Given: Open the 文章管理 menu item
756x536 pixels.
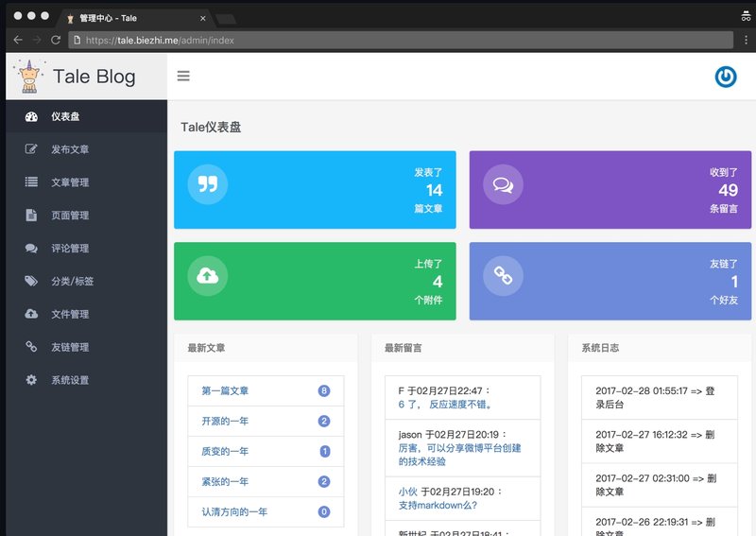Looking at the screenshot, I should tap(87, 182).
